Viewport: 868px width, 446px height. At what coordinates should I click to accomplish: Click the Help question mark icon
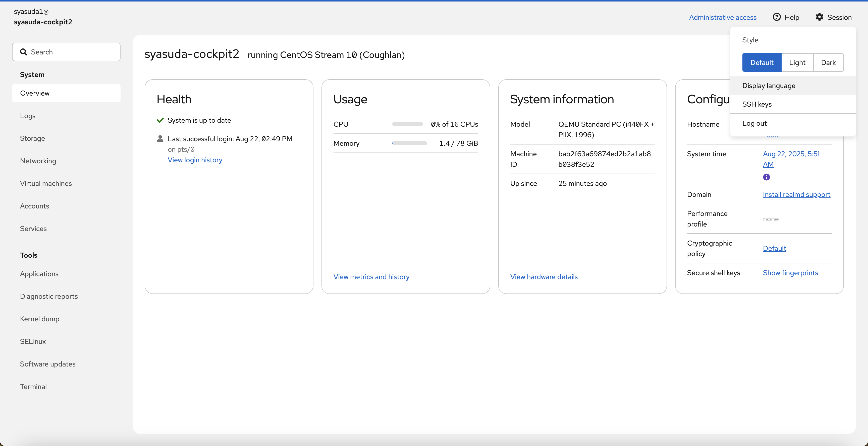tap(776, 17)
